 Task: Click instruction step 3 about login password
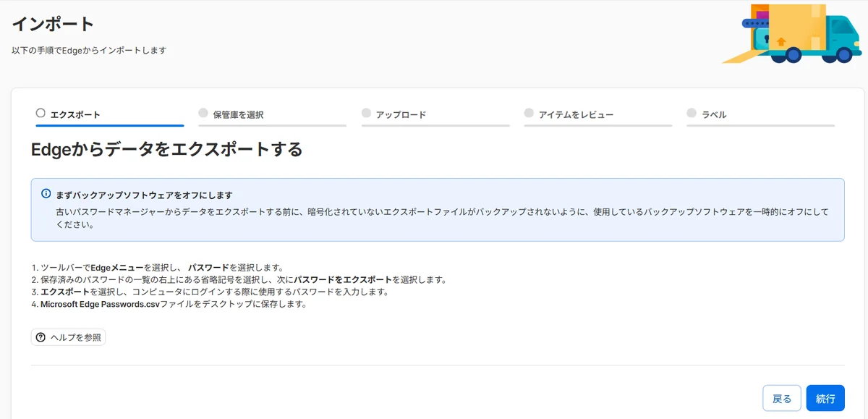(x=210, y=292)
